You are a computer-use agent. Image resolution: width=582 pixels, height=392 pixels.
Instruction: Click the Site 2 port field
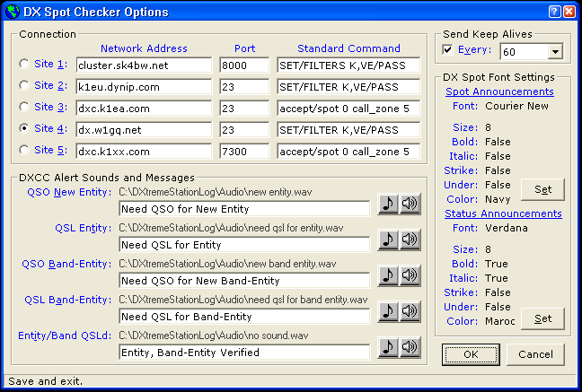point(244,87)
